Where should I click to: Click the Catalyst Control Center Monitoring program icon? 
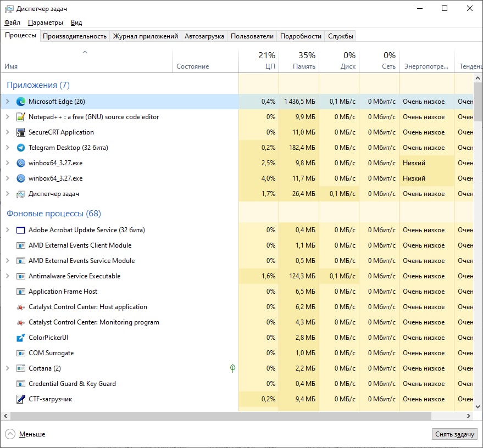pyautogui.click(x=21, y=322)
